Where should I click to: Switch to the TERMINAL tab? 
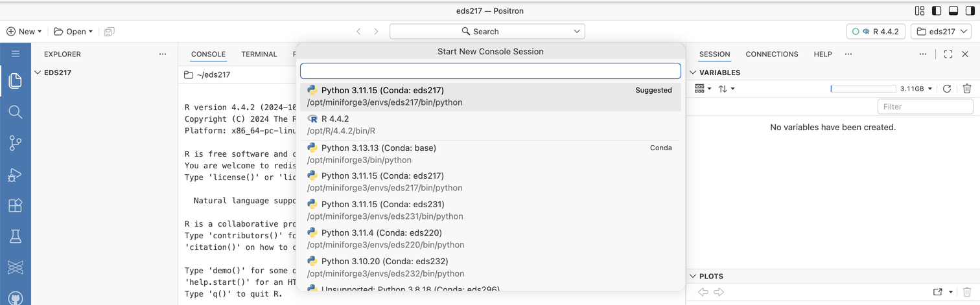[259, 54]
